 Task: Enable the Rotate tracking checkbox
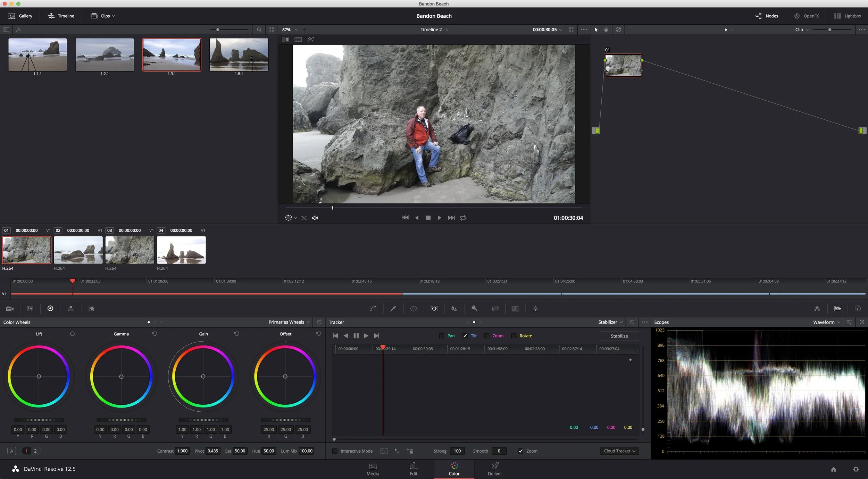coord(514,336)
